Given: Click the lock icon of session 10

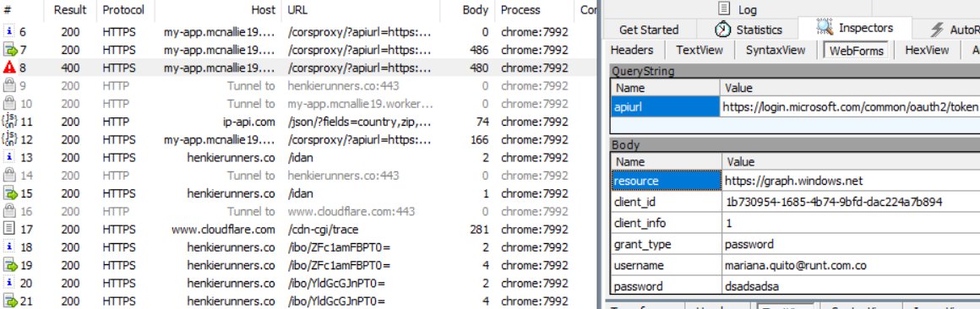Looking at the screenshot, I should [x=8, y=104].
